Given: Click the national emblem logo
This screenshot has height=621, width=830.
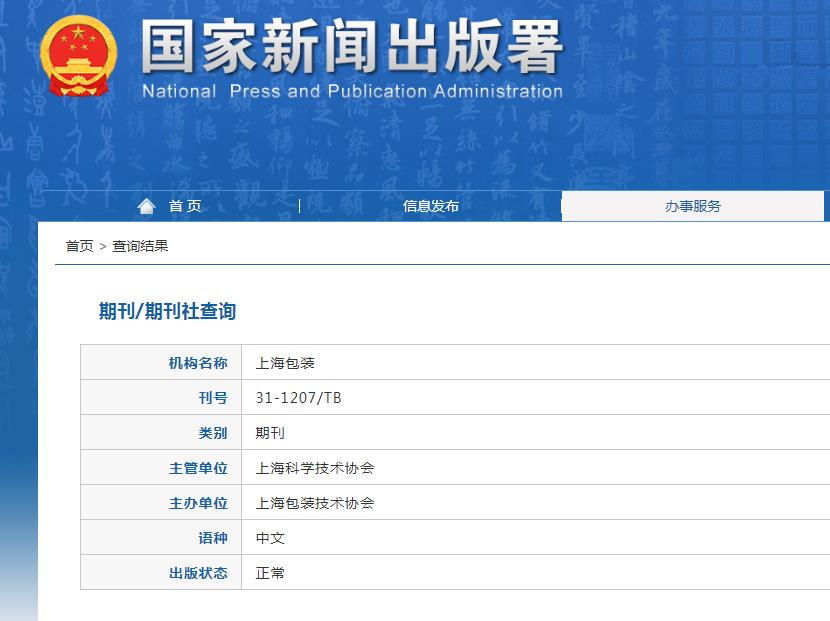Looking at the screenshot, I should point(77,55).
